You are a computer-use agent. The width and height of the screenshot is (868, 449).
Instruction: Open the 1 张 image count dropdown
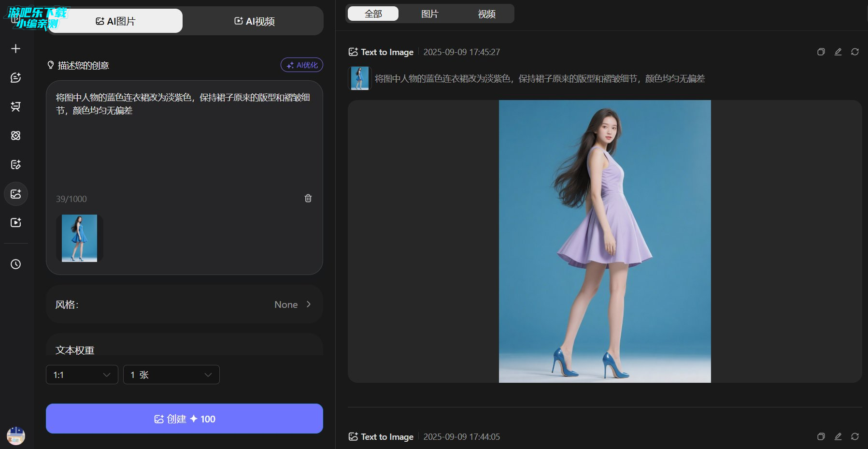click(171, 375)
